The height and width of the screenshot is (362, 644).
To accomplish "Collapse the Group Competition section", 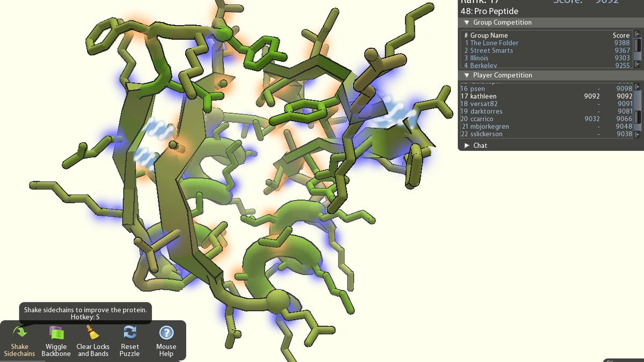I will click(x=467, y=23).
